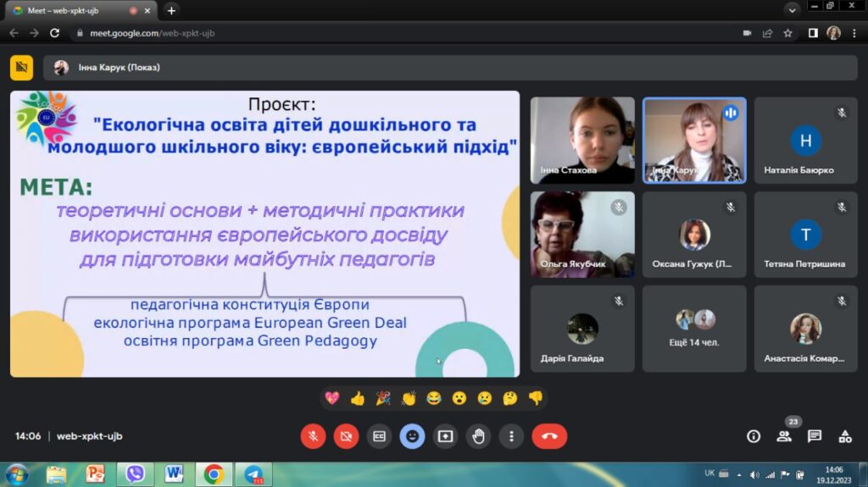This screenshot has height=487, width=868.
Task: Raise your hand in the meeting
Action: pyautogui.click(x=478, y=436)
